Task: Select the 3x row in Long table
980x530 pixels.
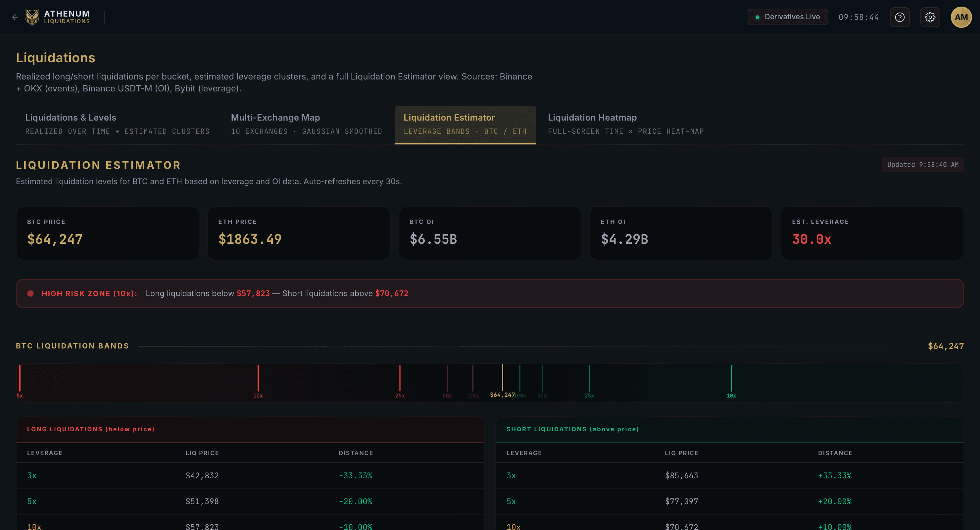Action: pos(250,476)
